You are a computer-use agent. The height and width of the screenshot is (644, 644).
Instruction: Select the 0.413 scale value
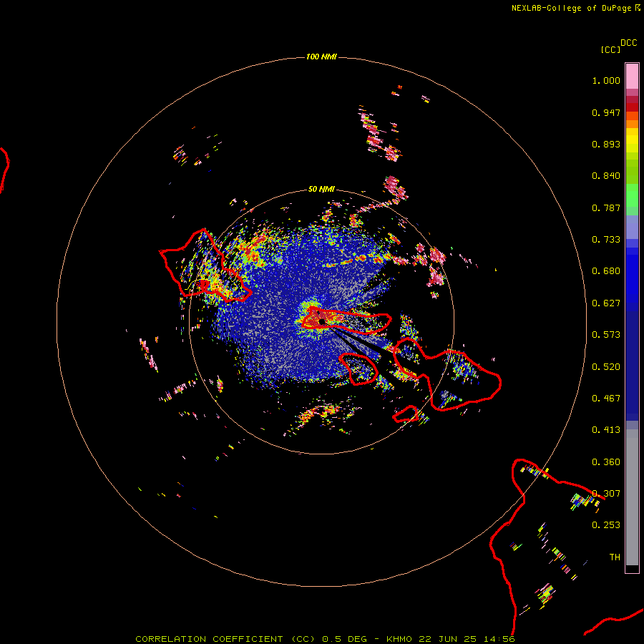606,430
